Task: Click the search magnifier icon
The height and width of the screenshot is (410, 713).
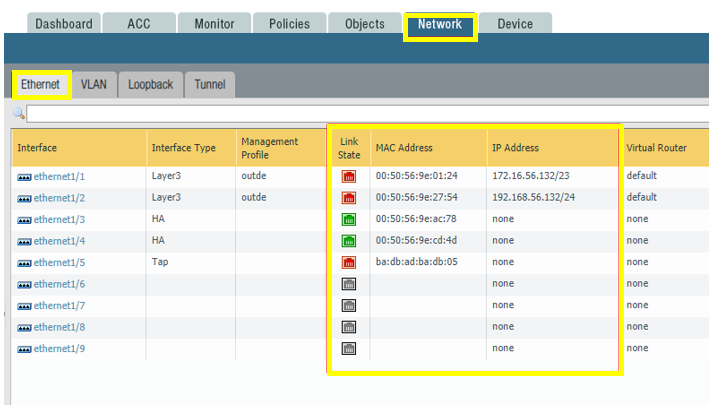Action: click(19, 113)
